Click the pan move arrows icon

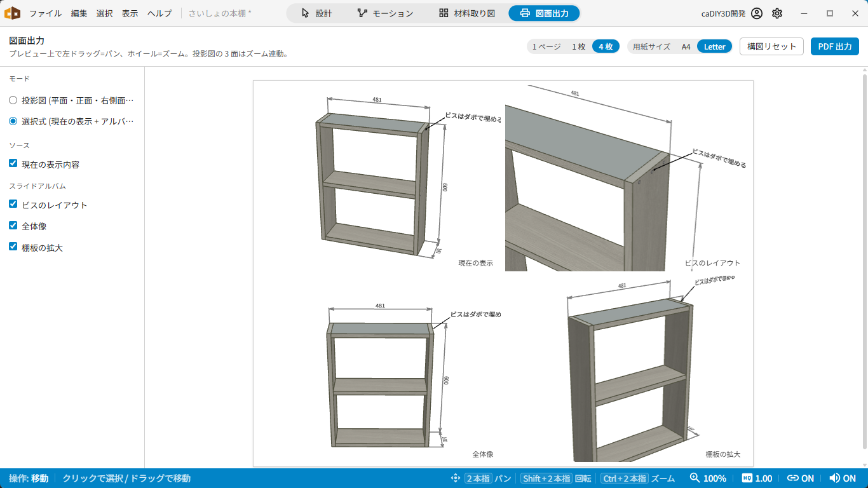pos(455,478)
